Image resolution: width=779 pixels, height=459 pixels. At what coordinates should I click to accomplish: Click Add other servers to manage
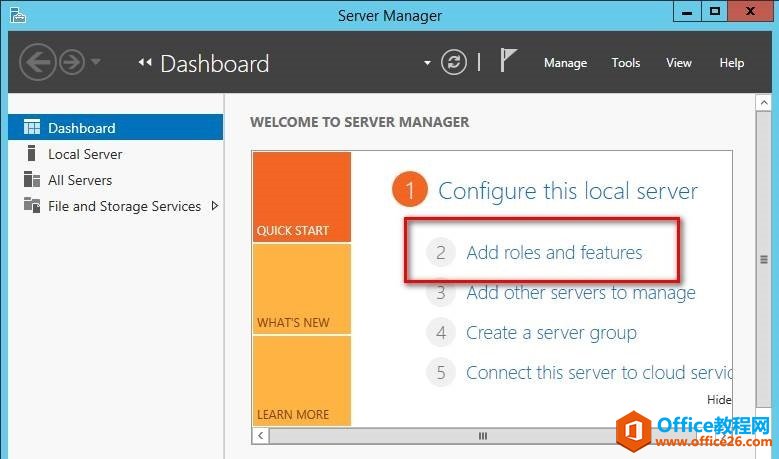tap(580, 293)
